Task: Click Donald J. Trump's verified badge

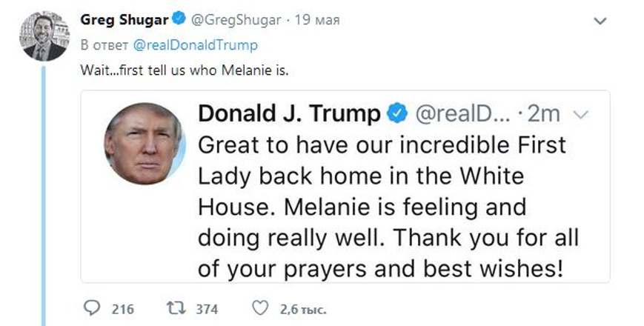Action: [x=397, y=114]
